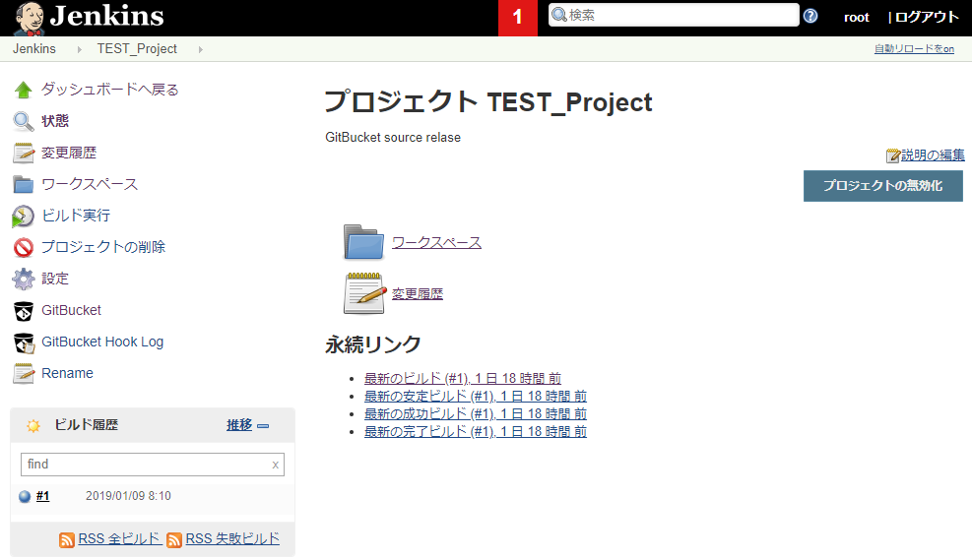Focus the 検索 search box
The image size is (972, 560).
pyautogui.click(x=674, y=15)
